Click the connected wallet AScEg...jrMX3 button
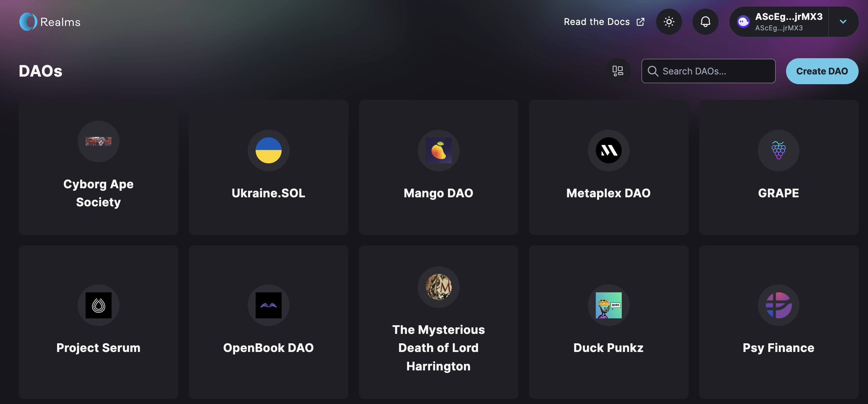Image resolution: width=868 pixels, height=404 pixels. [x=779, y=22]
